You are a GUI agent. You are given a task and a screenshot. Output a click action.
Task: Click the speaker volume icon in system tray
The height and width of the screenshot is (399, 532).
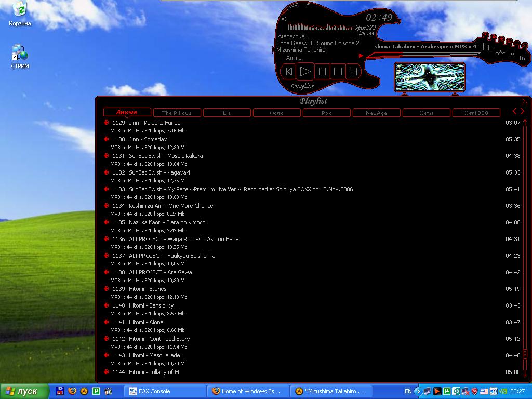pos(494,391)
